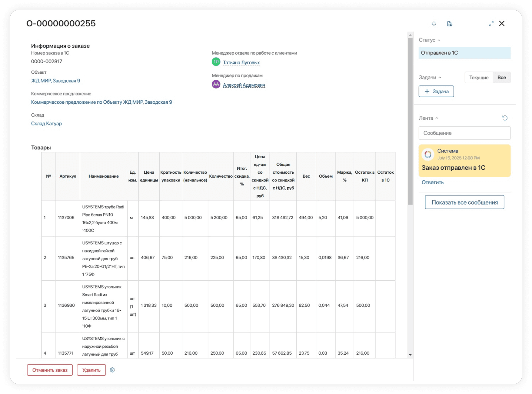Add a new task with Задача button

coord(436,92)
